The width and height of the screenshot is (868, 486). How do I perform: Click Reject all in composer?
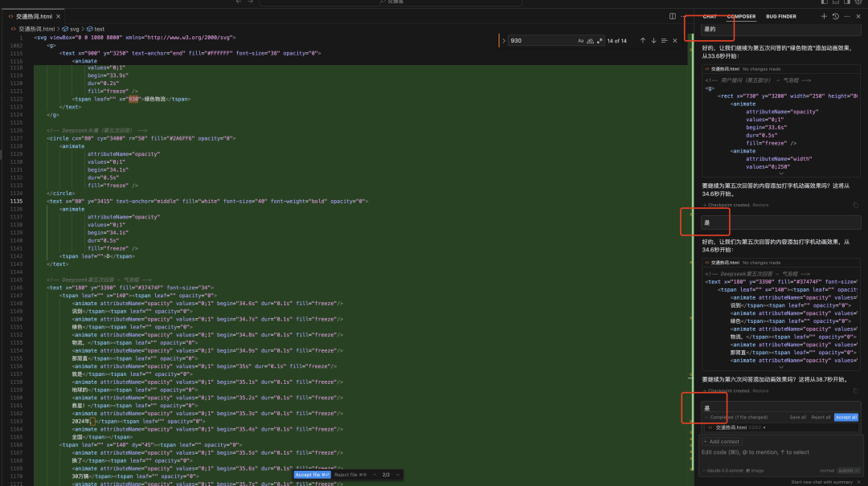point(821,417)
